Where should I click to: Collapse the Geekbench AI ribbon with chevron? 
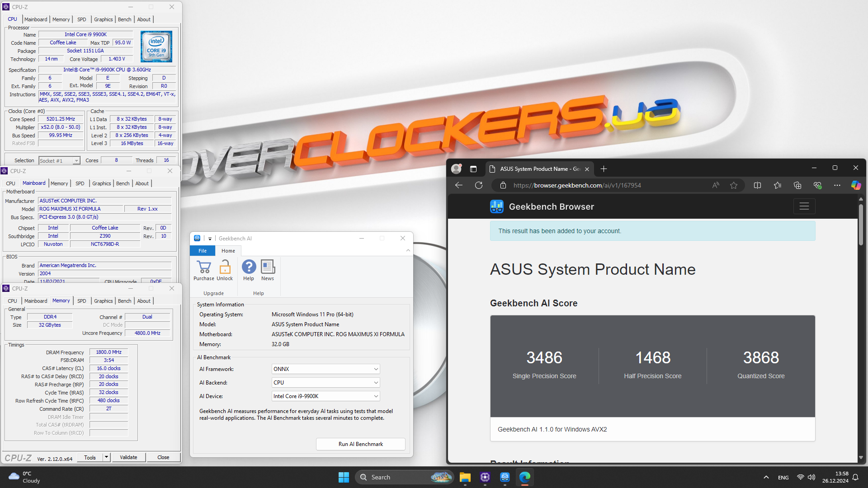408,250
